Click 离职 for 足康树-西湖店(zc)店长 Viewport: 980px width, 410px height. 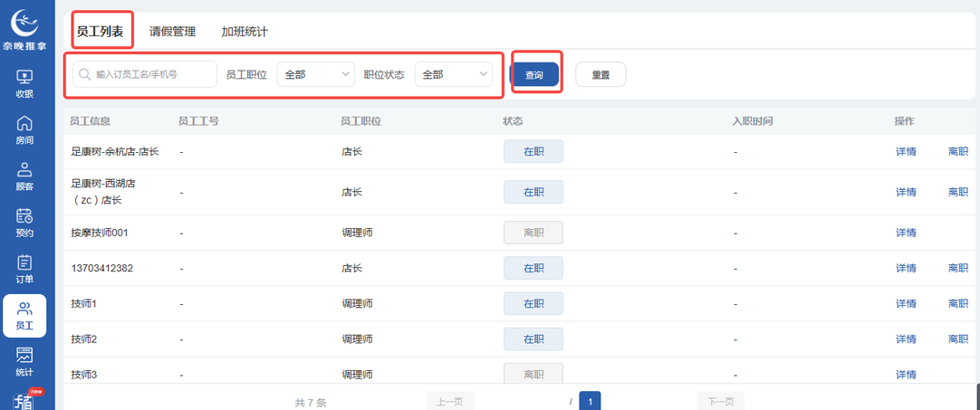[x=958, y=192]
